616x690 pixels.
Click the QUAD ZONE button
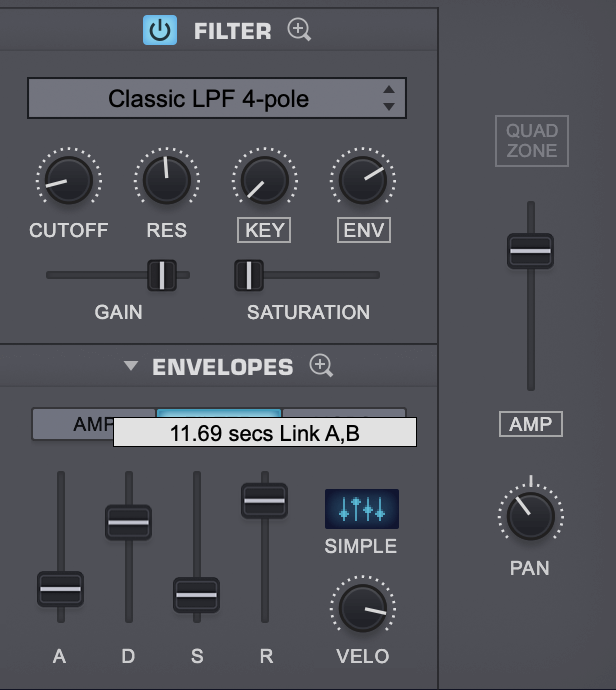click(532, 141)
